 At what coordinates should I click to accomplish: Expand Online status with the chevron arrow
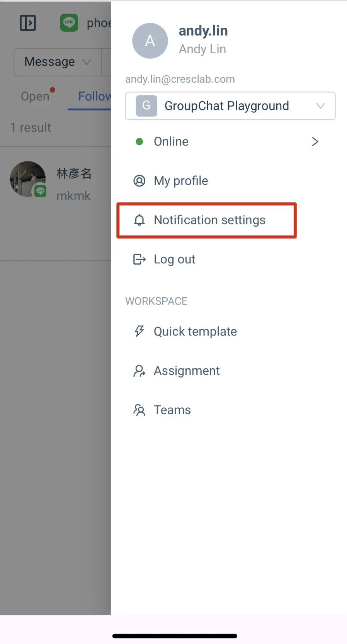tap(315, 142)
